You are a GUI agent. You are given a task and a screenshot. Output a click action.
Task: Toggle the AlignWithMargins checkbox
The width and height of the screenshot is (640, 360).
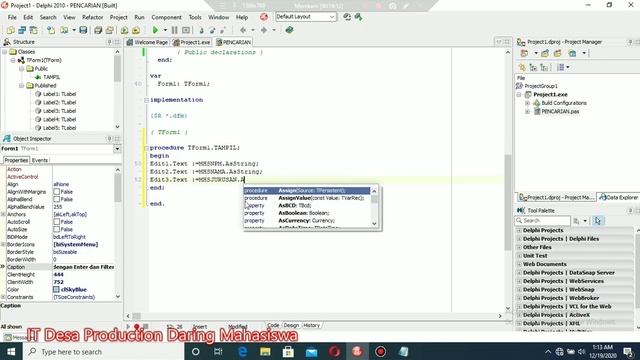[x=57, y=192]
